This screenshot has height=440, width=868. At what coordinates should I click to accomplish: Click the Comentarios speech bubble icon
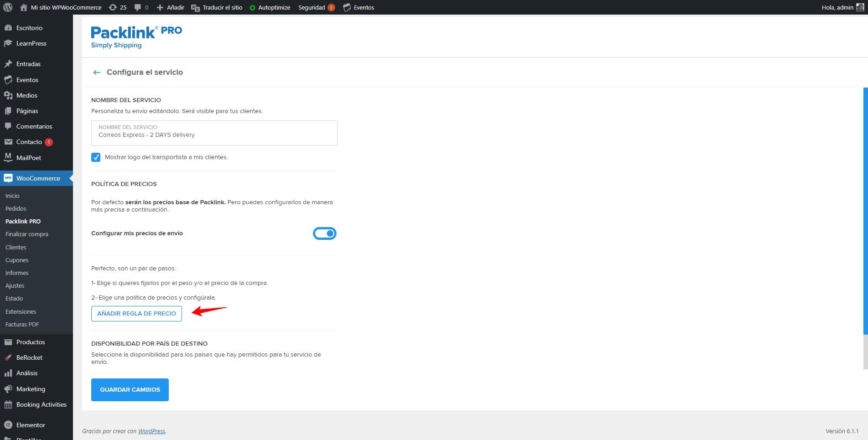tap(8, 126)
